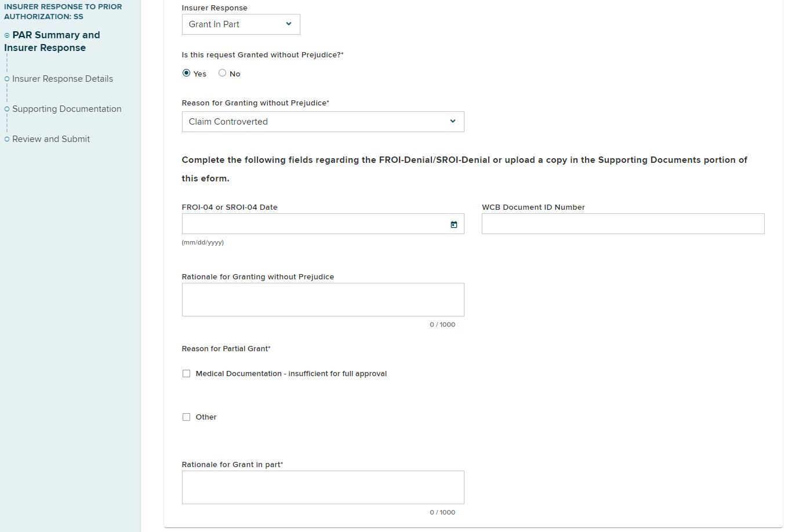Screen dimensions: 792x532
Task: Click chevron arrow on Claim Controverted dropdown
Action: click(x=453, y=122)
